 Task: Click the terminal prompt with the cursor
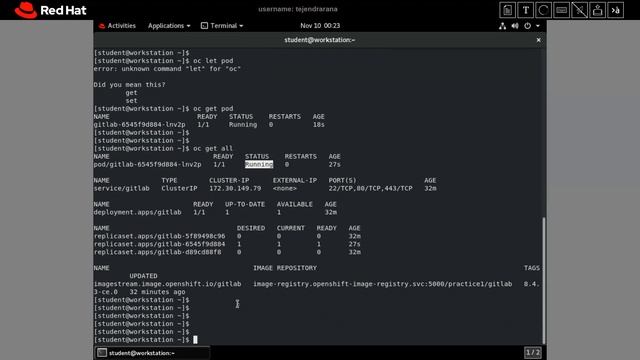[145, 340]
